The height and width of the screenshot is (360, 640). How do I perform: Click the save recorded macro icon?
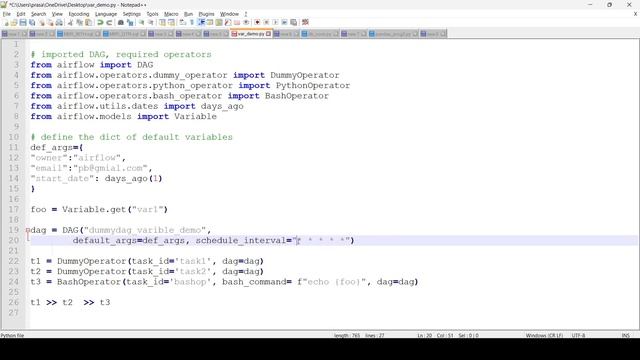pos(293,22)
